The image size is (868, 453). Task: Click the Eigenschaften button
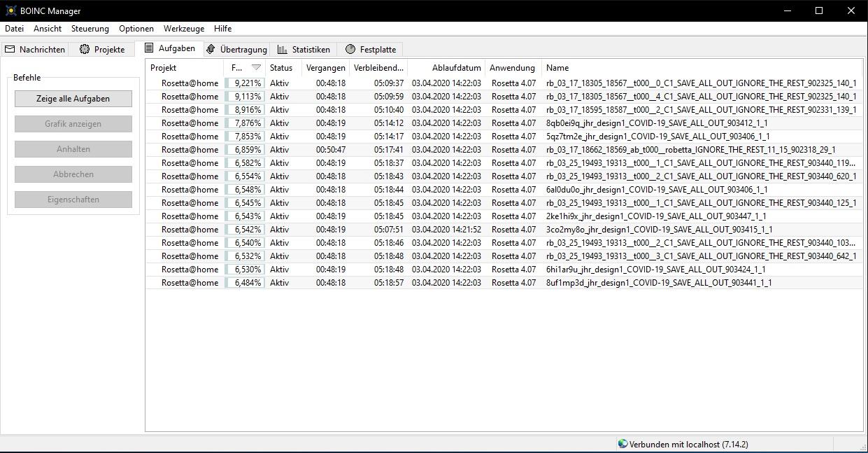73,200
